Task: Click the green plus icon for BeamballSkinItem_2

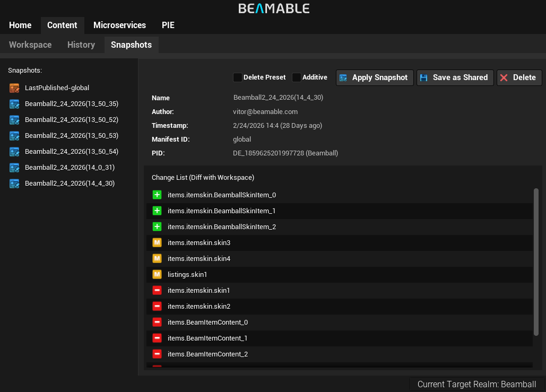Action: (157, 227)
